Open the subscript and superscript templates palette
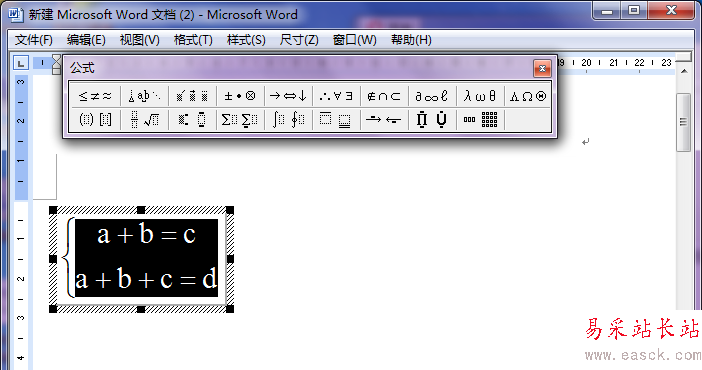The height and width of the screenshot is (370, 702). point(192,120)
